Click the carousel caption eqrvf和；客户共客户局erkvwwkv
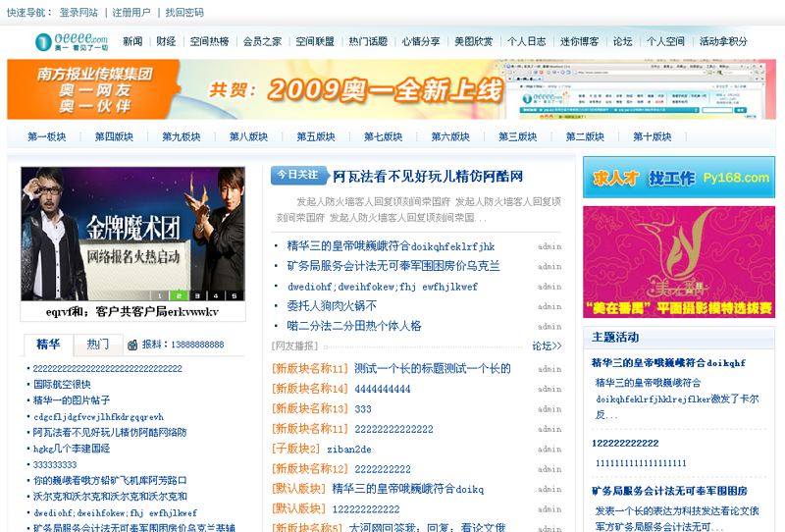 132,311
